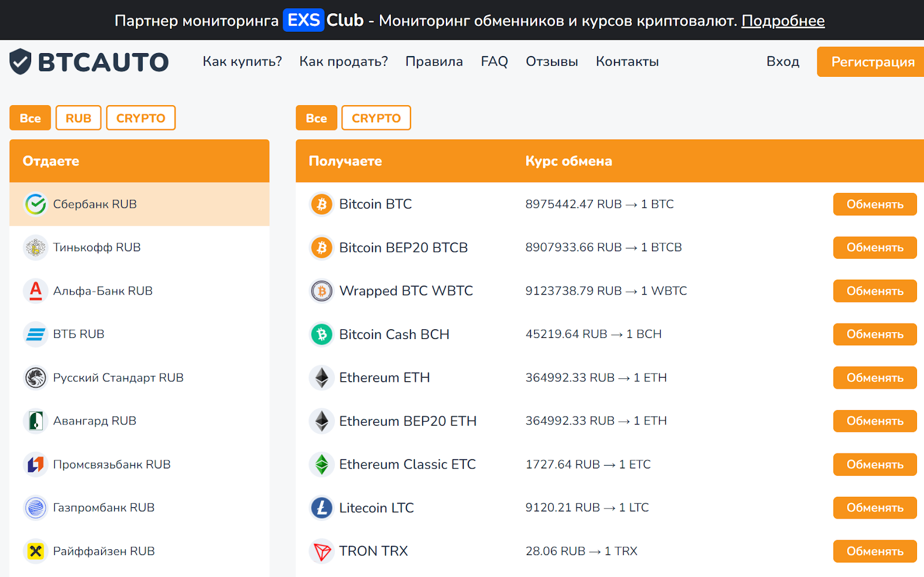Click Обменять for TRON TRX
This screenshot has width=924, height=577.
tap(875, 551)
